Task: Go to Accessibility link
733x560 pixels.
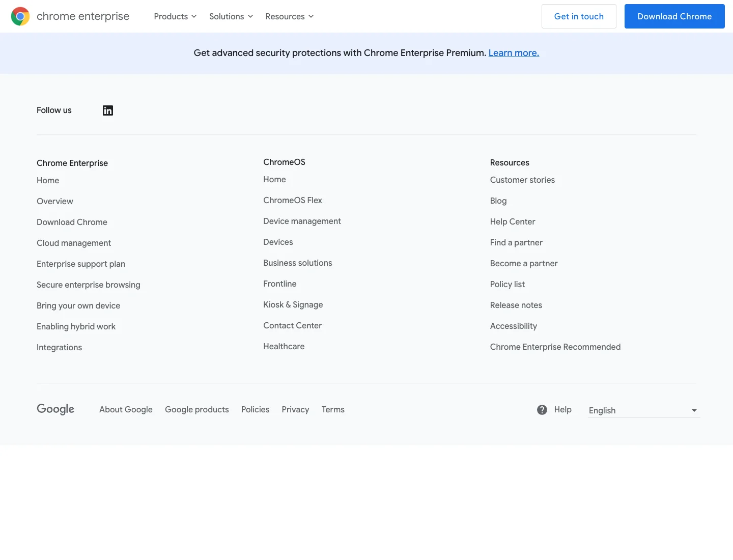Action: click(x=514, y=326)
